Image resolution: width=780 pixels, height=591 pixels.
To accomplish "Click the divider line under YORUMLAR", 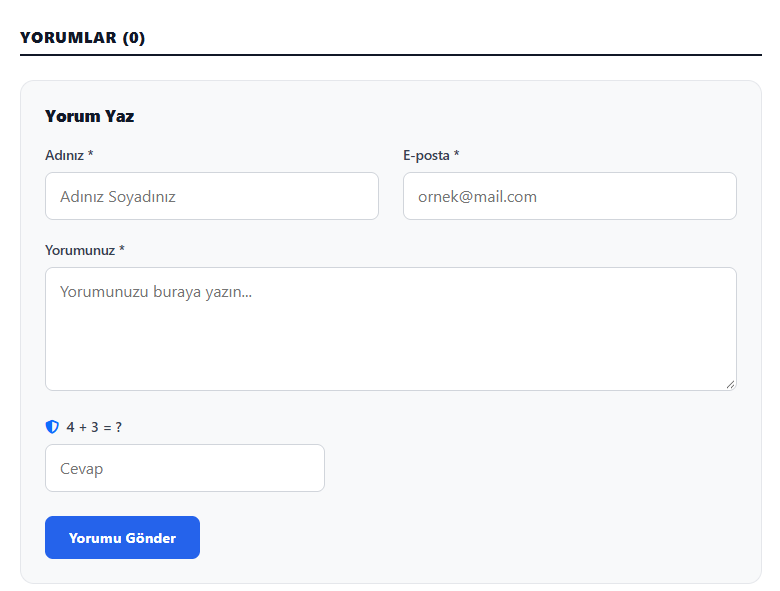I will [390, 55].
